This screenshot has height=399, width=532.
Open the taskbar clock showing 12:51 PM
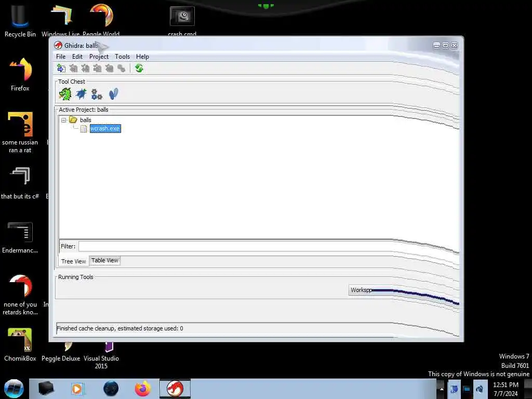(506, 389)
